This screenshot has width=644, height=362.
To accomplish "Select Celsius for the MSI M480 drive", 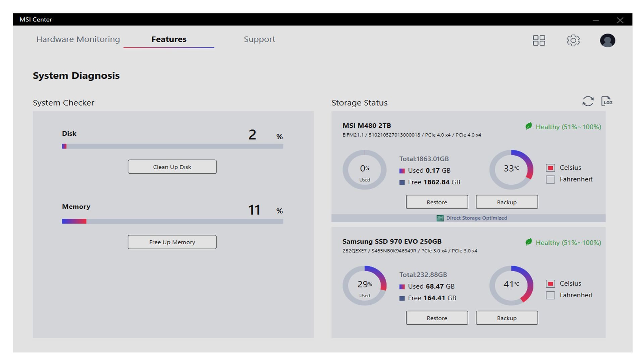I will (550, 168).
